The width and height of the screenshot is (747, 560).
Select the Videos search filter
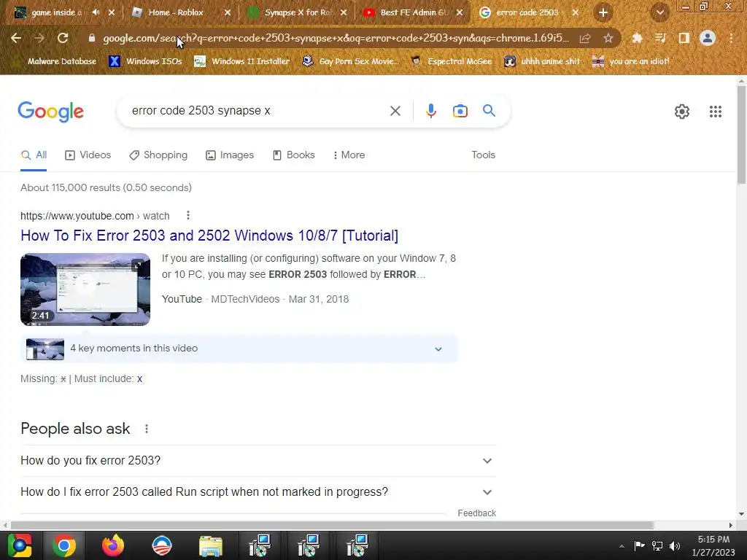coord(88,155)
